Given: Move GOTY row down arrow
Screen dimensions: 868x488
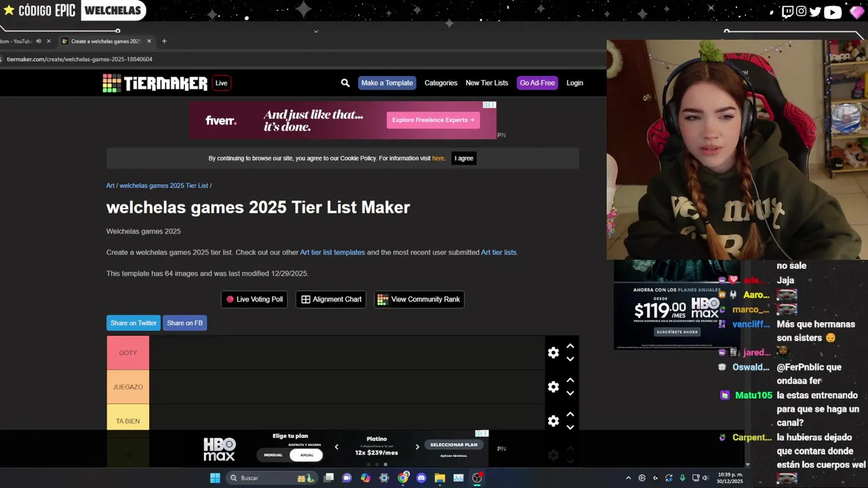Looking at the screenshot, I should point(570,359).
